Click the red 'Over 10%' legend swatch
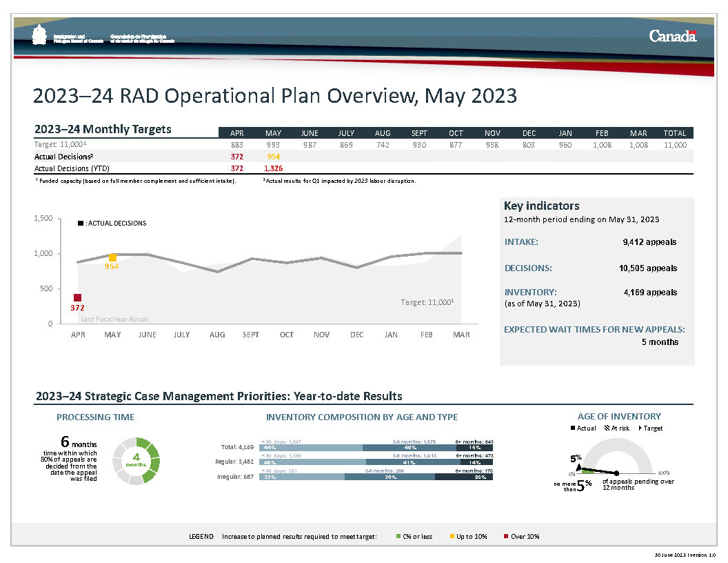The height and width of the screenshot is (563, 728). (x=505, y=536)
